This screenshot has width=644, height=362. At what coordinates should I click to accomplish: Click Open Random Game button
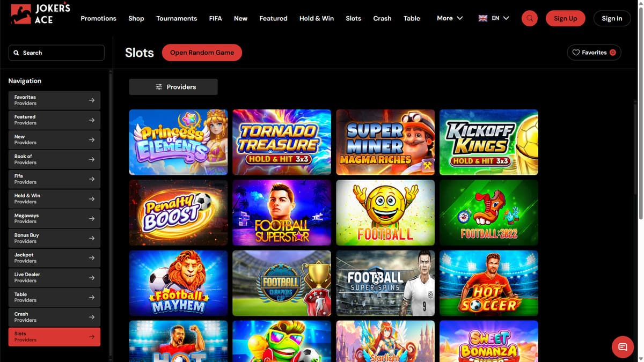click(x=202, y=53)
